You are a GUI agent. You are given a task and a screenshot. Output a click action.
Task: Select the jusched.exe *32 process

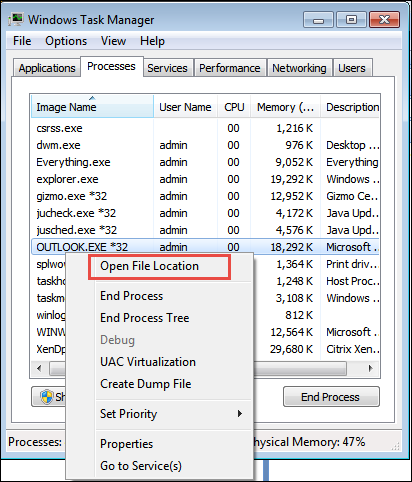pos(205,230)
